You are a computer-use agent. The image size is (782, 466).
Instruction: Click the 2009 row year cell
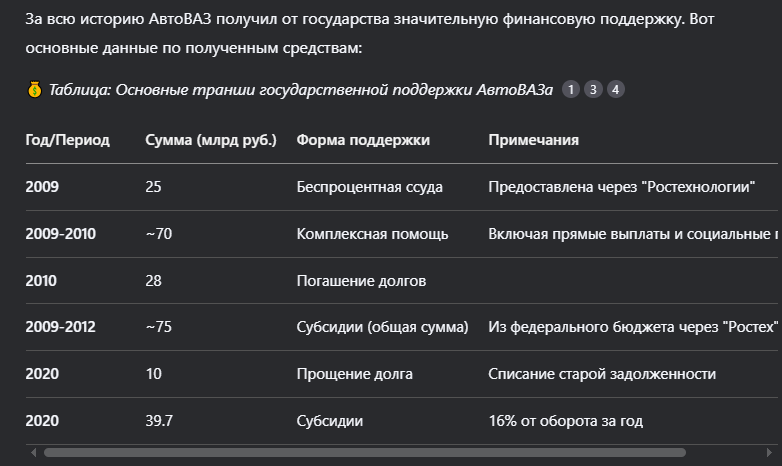[42, 187]
